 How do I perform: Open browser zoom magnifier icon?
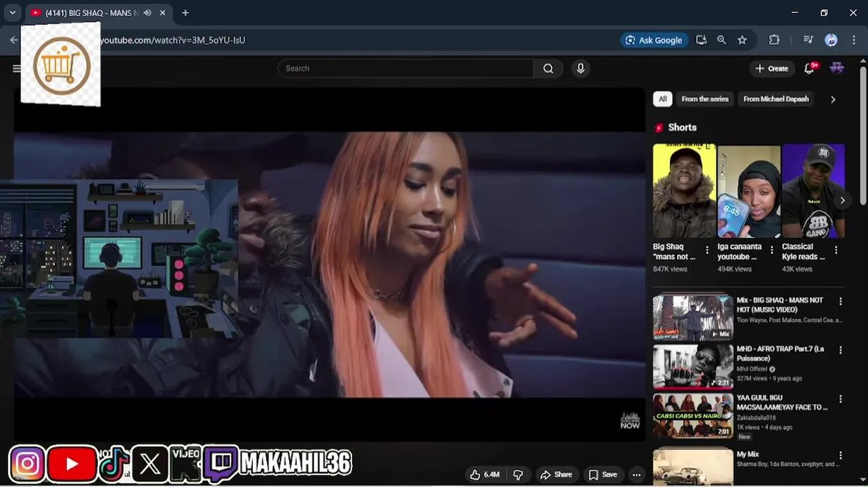click(721, 40)
